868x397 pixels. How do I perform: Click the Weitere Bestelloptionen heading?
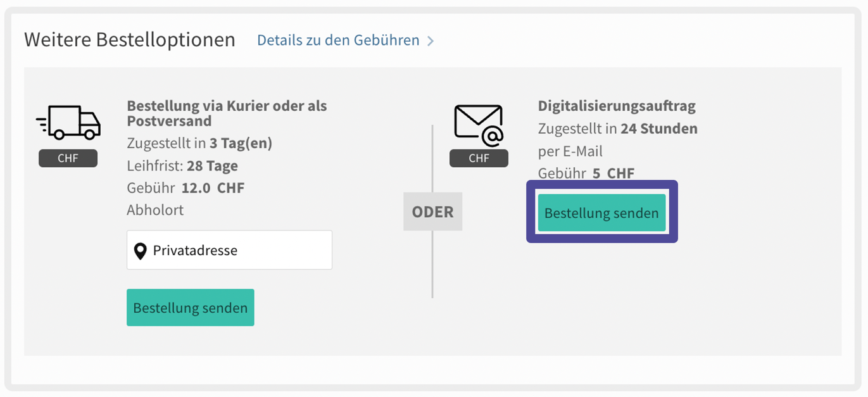pyautogui.click(x=130, y=40)
